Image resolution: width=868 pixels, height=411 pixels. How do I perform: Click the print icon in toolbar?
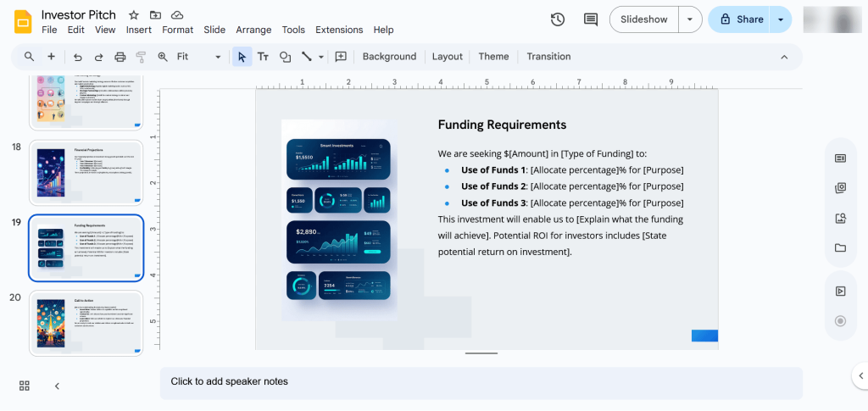click(x=120, y=57)
